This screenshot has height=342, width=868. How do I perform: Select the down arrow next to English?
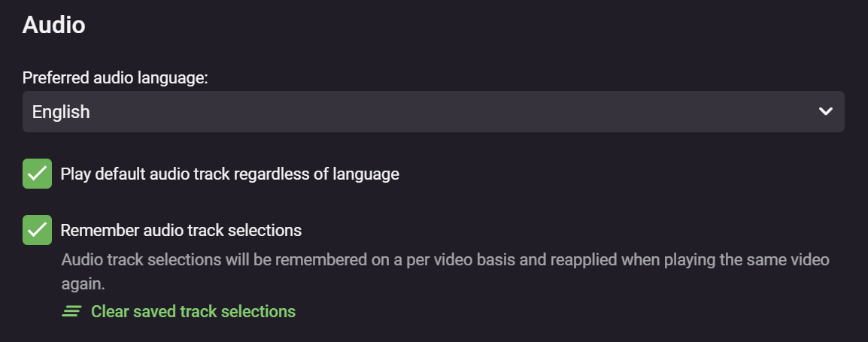point(825,112)
